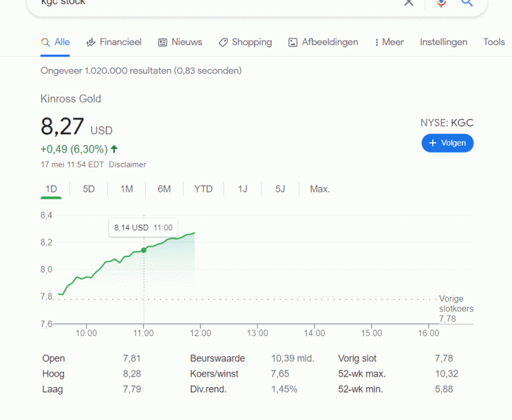This screenshot has width=512, height=420.
Task: Go to the Shopping tab
Action: tap(245, 42)
